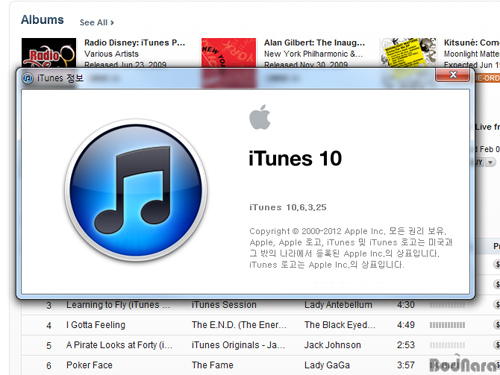This screenshot has width=500, height=375.
Task: Select Poker Face song row
Action: pos(261,365)
